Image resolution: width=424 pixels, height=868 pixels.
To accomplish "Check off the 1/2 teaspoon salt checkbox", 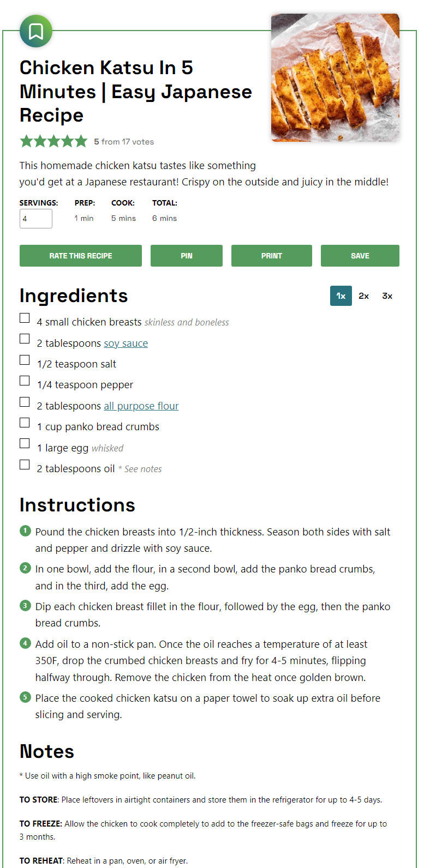I will point(25,360).
